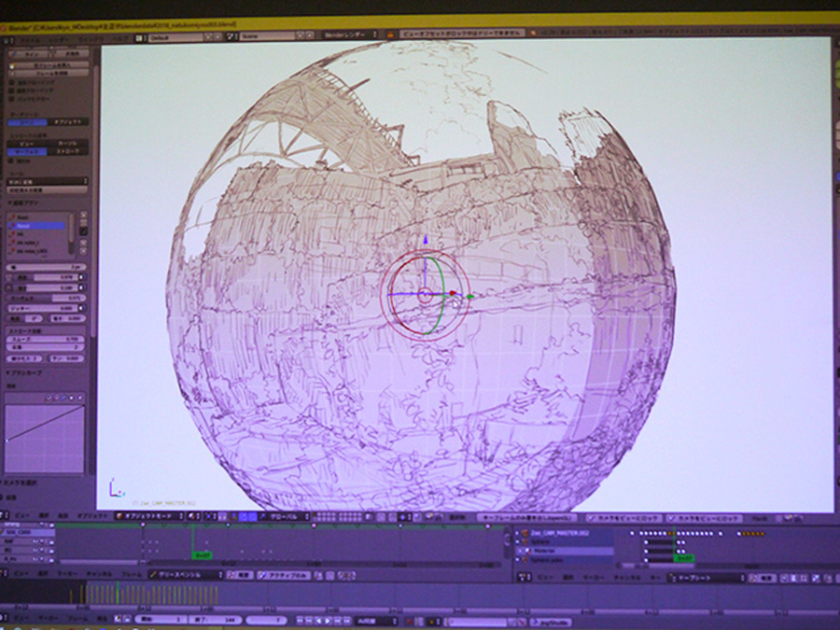Select the オブジェクト data source toggle
The height and width of the screenshot is (630, 840).
click(68, 121)
